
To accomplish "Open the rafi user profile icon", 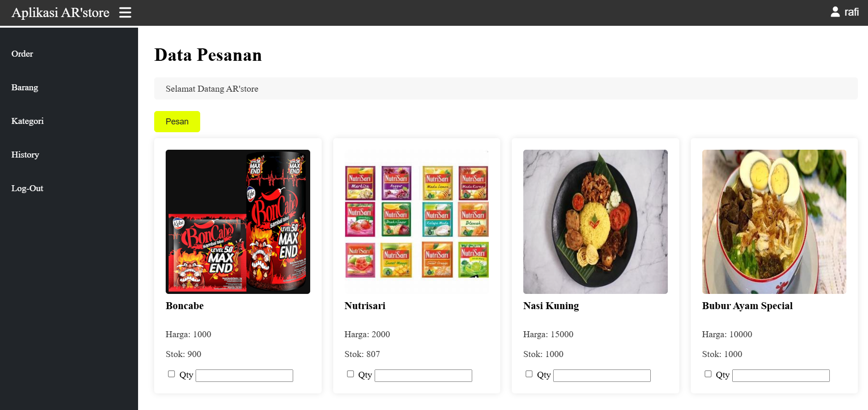I will (x=835, y=12).
